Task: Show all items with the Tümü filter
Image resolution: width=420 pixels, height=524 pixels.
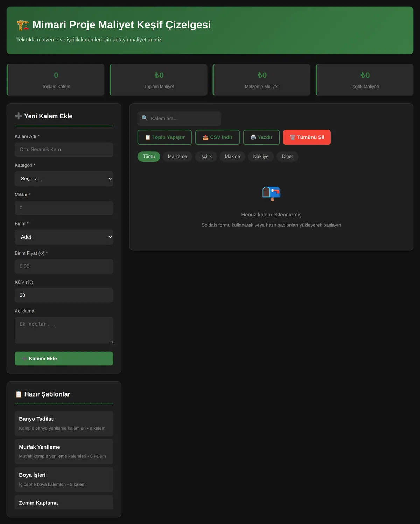Action: tap(149, 157)
